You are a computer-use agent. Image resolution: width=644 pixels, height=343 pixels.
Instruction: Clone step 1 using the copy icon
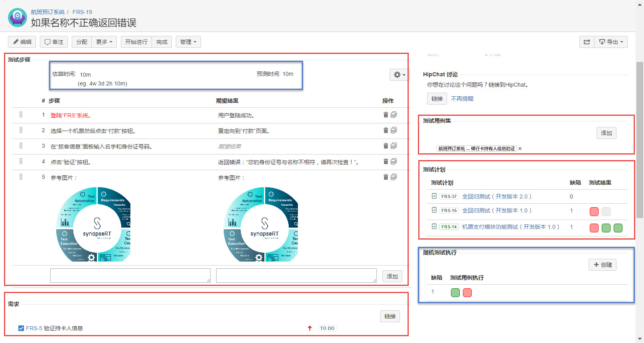click(x=394, y=115)
